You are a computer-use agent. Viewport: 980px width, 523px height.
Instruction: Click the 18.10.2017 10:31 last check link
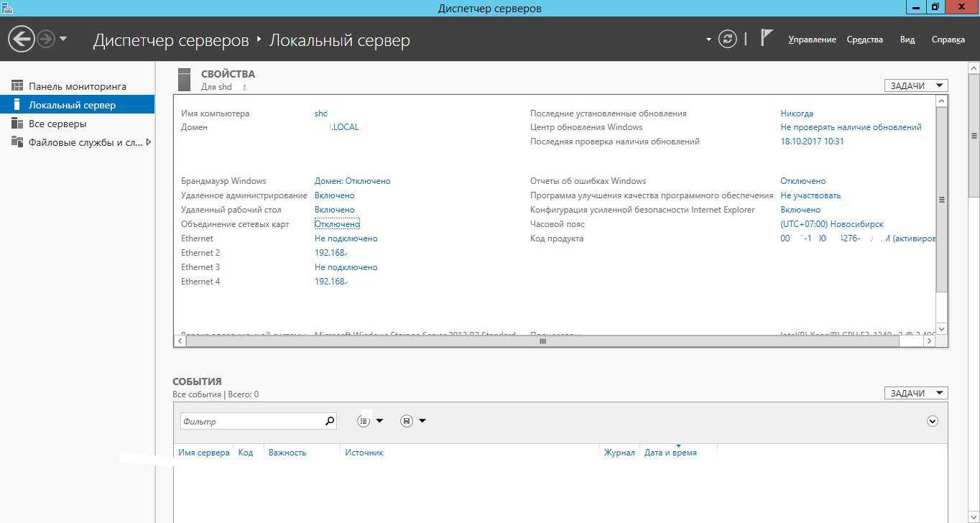pyautogui.click(x=812, y=142)
